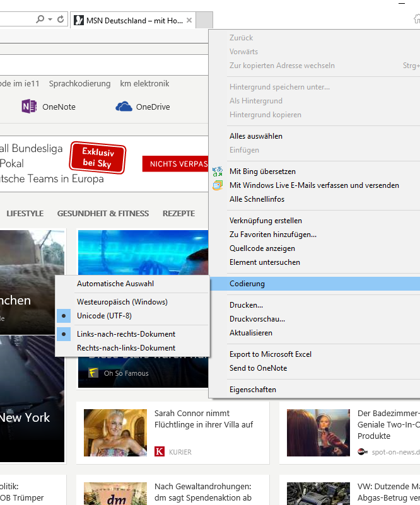Choose Alles auswählen from context menu
The width and height of the screenshot is (420, 505).
click(315, 136)
